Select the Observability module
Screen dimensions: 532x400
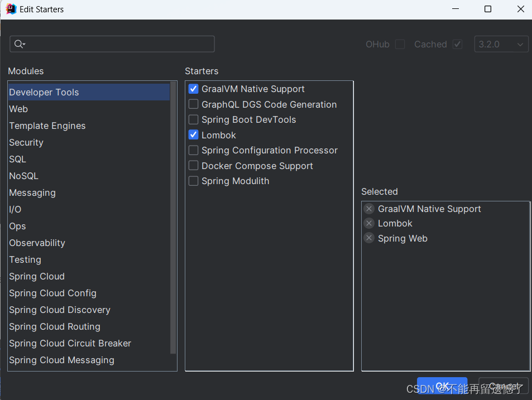click(x=89, y=243)
